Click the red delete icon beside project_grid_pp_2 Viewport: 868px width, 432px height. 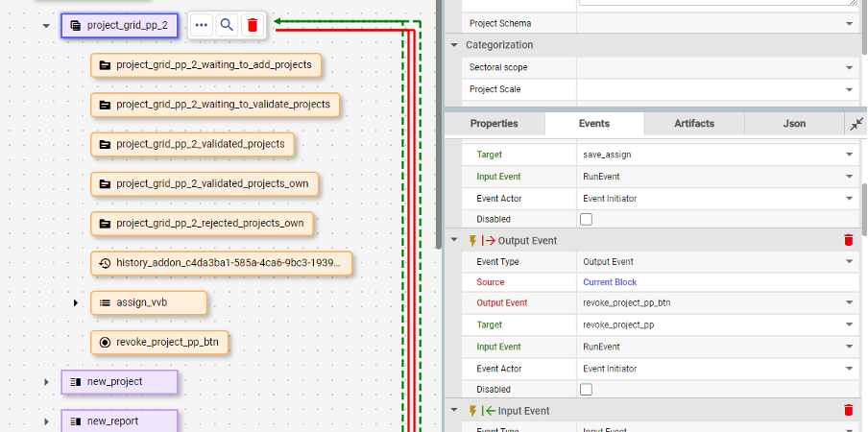pyautogui.click(x=252, y=26)
